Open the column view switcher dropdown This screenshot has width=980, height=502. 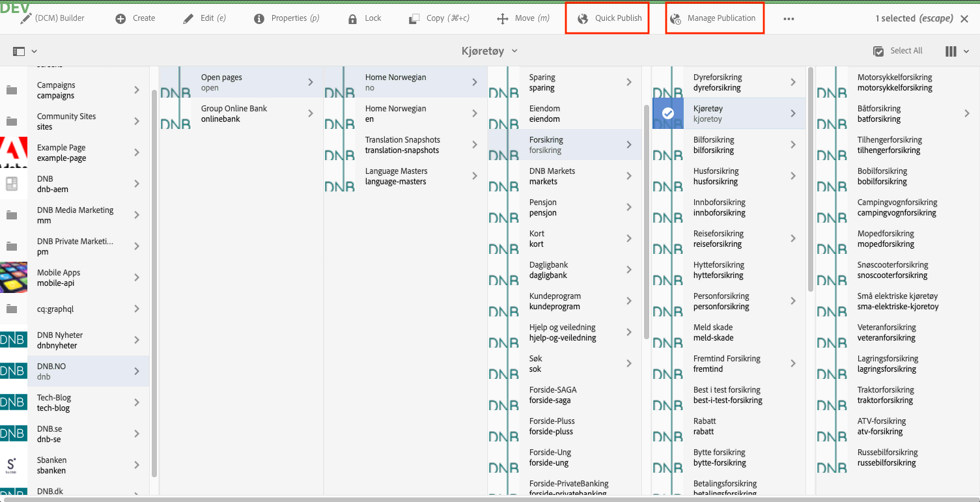point(957,51)
